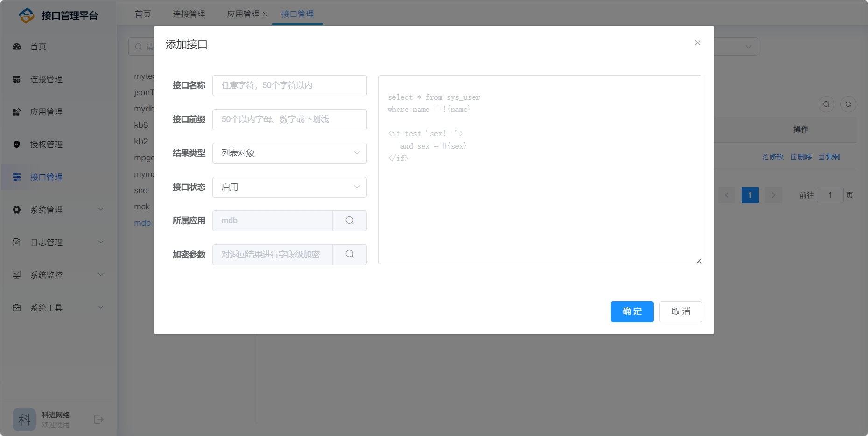Click the logout icon next to 科进网络
868x436 pixels.
click(99, 419)
